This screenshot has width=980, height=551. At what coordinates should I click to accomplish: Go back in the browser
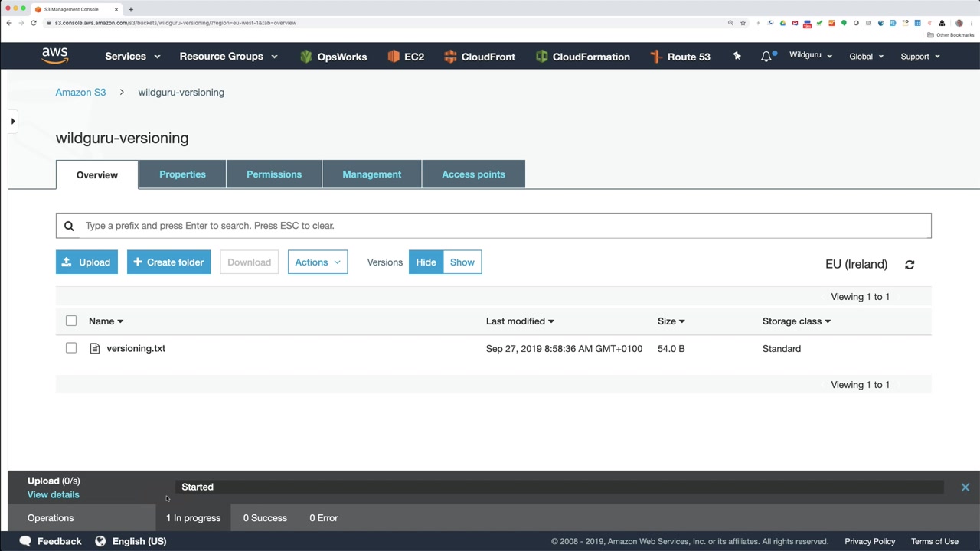point(9,23)
